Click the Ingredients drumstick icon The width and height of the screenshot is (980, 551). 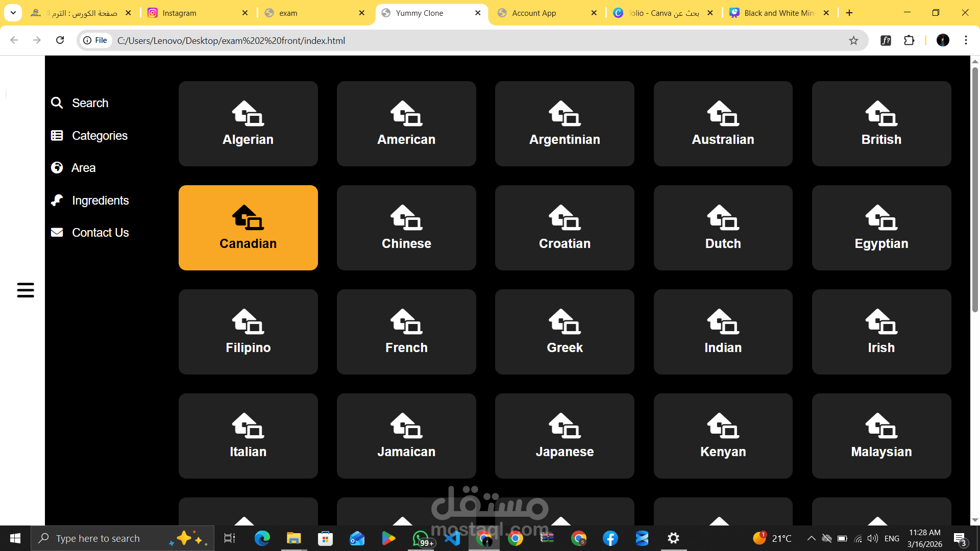57,201
